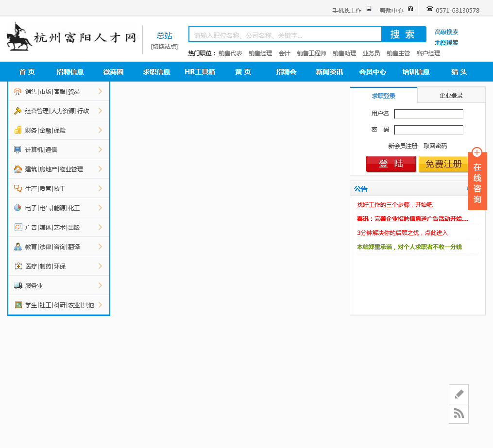Click the yellow 免费注册 button

443,164
